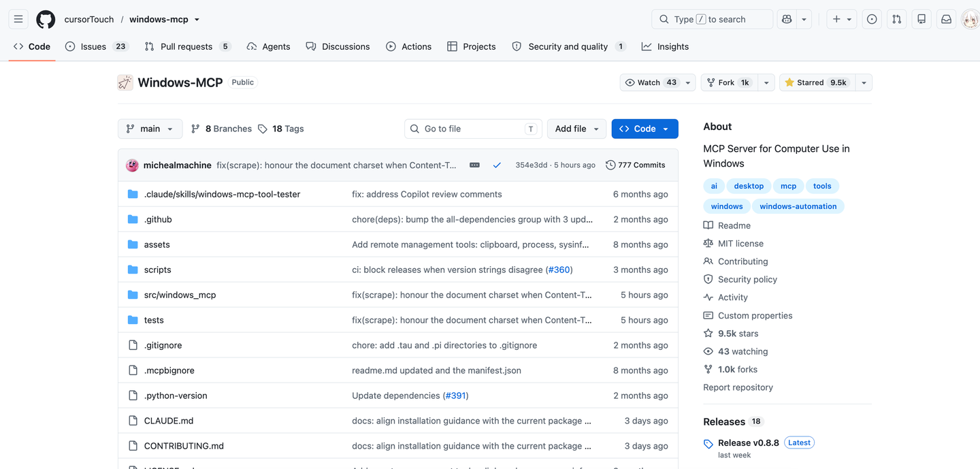Screen dimensions: 980x469
Task: Open the user profile avatar menu
Action: pyautogui.click(x=970, y=19)
